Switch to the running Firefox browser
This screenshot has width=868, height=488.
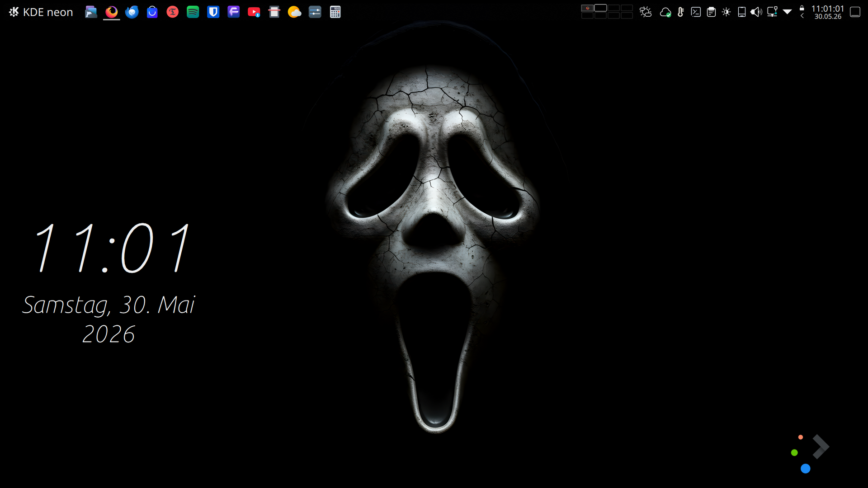coord(111,12)
